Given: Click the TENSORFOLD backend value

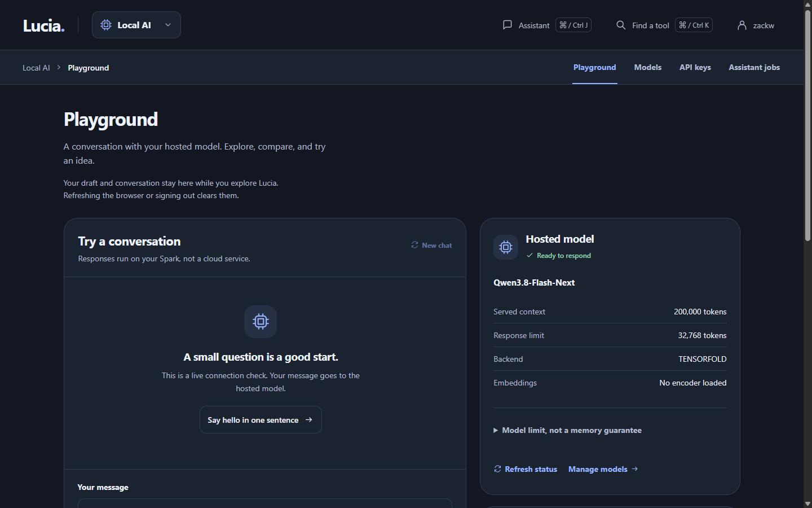Looking at the screenshot, I should [703, 359].
